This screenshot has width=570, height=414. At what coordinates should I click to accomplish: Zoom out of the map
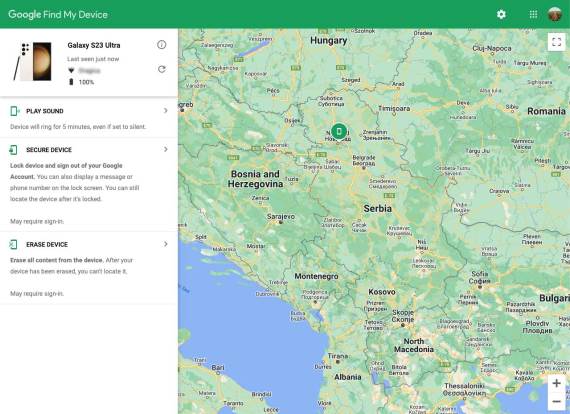point(556,401)
